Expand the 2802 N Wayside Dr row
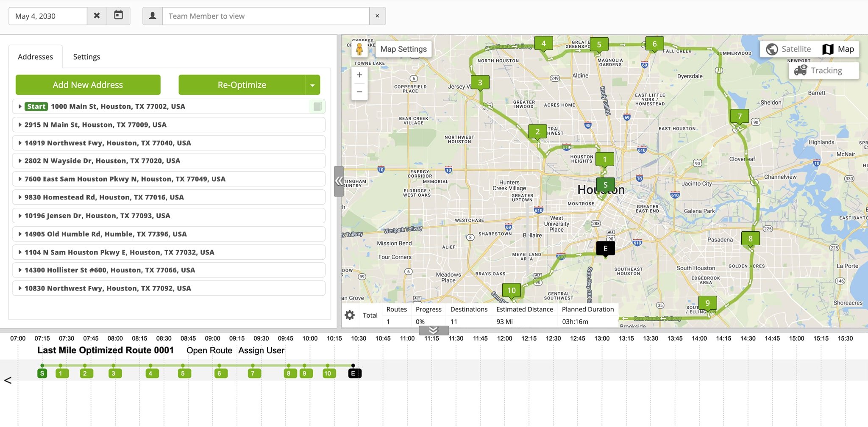868x427 pixels. (20, 161)
